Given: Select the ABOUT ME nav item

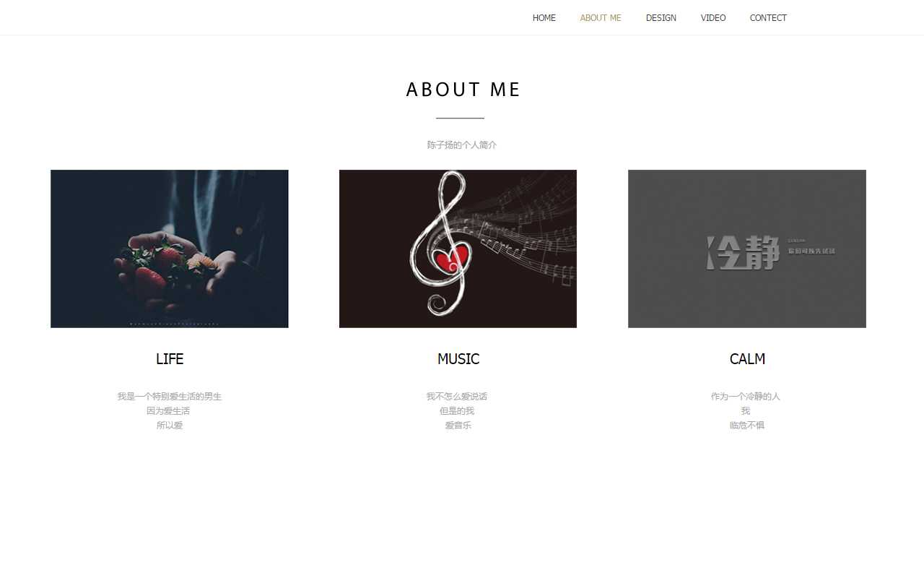Looking at the screenshot, I should pyautogui.click(x=601, y=18).
